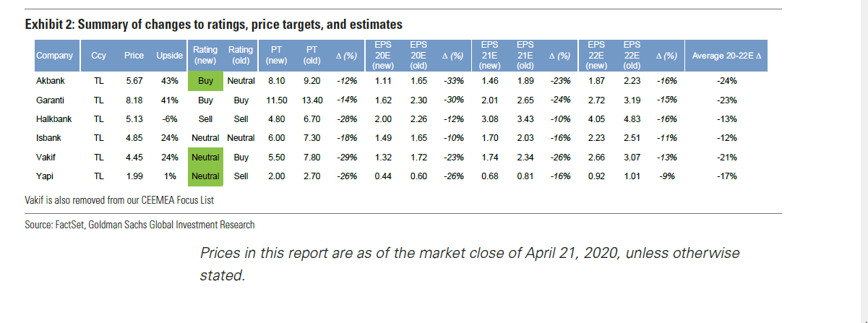This screenshot has width=868, height=323.
Task: Click the FactSet, Goldman Sachs source line
Action: tap(139, 225)
